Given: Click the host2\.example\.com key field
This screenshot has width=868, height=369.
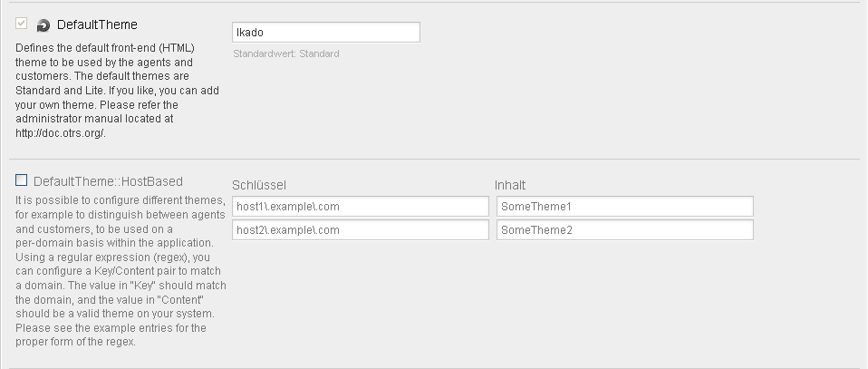Looking at the screenshot, I should 361,230.
